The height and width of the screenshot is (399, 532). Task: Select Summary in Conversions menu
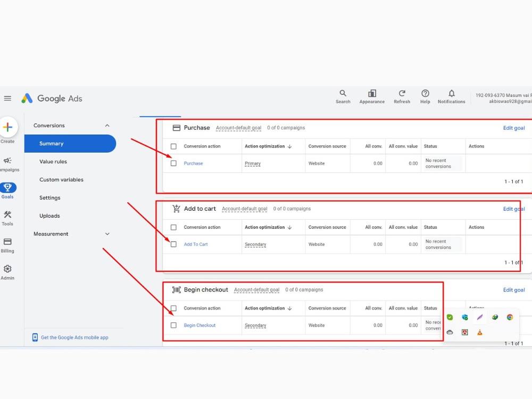[x=70, y=144]
